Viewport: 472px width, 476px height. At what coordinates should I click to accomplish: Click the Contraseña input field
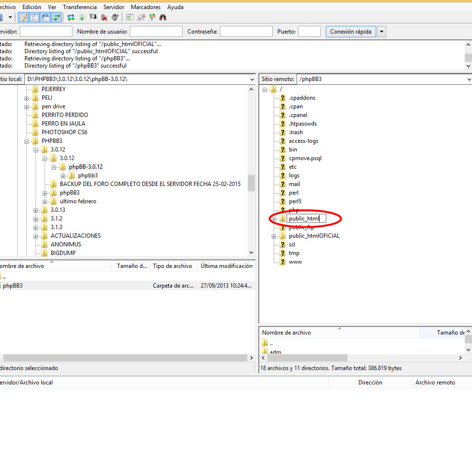tap(246, 32)
